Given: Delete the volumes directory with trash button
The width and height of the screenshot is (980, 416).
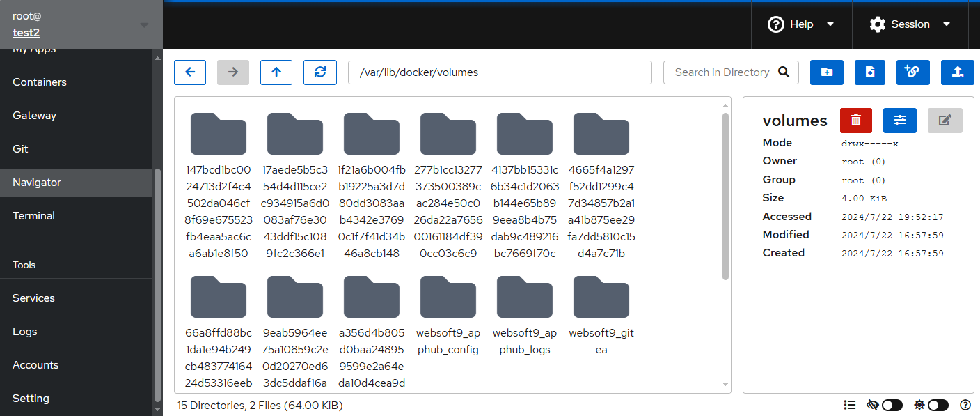Looking at the screenshot, I should [x=856, y=121].
